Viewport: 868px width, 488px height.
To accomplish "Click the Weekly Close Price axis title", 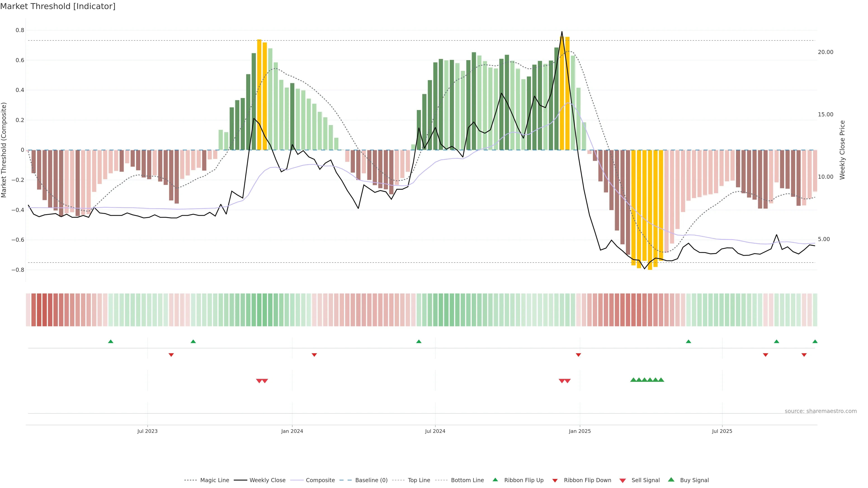I will 842,150.
